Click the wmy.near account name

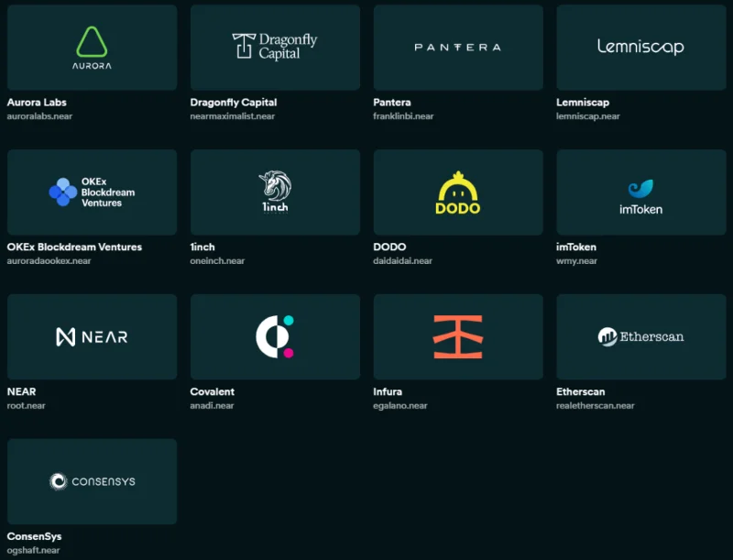point(576,261)
